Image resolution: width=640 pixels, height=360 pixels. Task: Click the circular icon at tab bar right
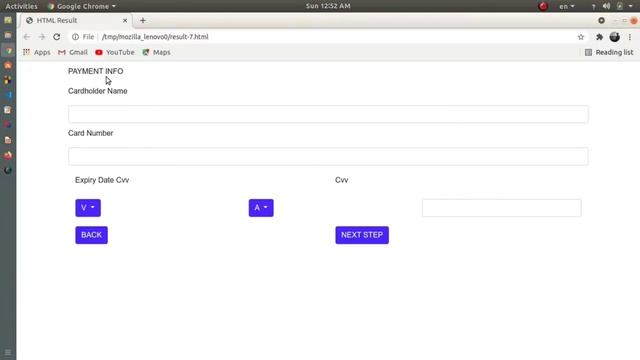[x=601, y=20]
